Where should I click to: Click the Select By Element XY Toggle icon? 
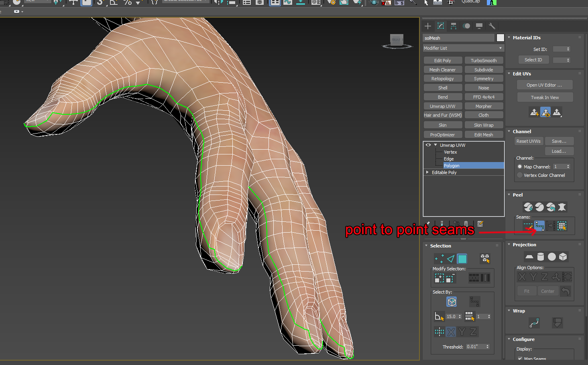439,332
